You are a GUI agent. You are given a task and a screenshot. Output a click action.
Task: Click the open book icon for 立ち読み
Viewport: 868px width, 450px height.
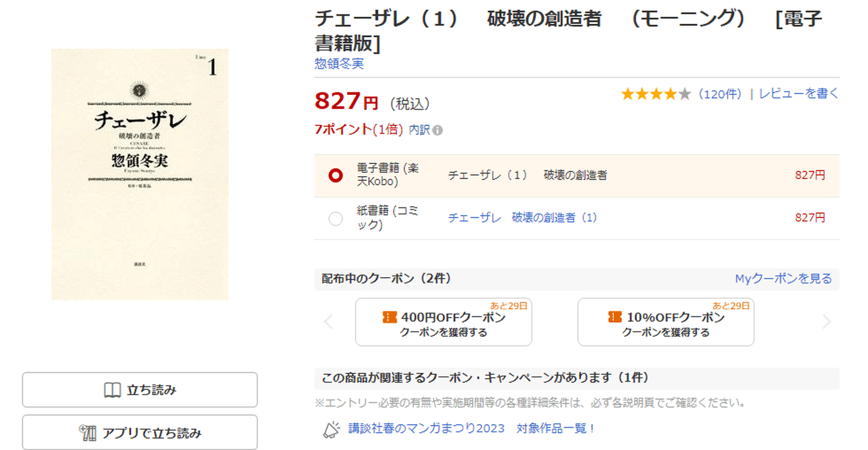tap(112, 390)
